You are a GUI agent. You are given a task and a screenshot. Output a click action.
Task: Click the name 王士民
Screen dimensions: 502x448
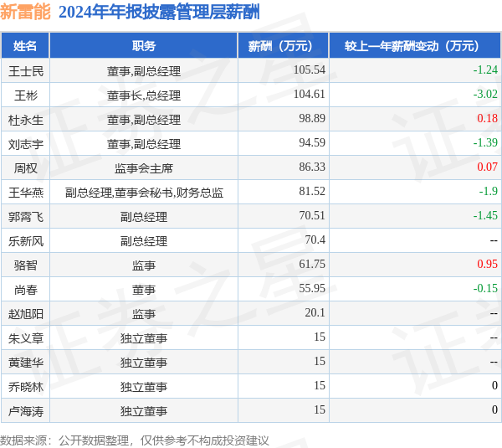point(26,71)
